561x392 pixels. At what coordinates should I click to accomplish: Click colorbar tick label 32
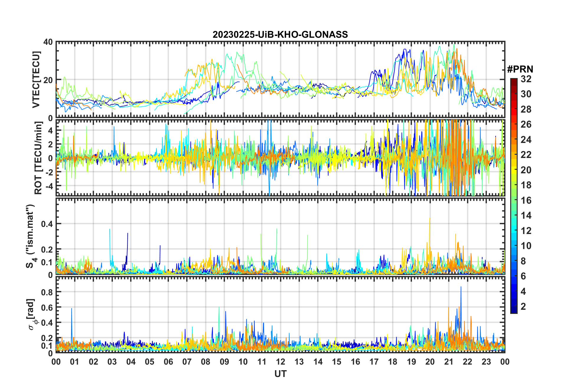coord(526,79)
